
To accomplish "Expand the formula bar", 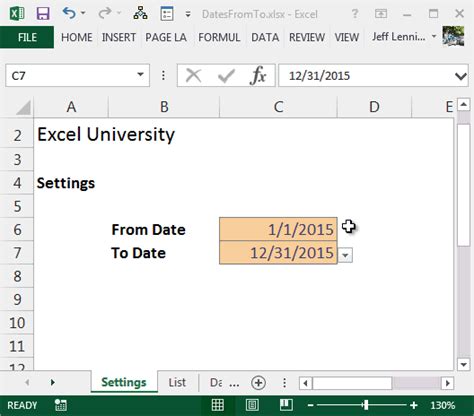I will pyautogui.click(x=461, y=76).
